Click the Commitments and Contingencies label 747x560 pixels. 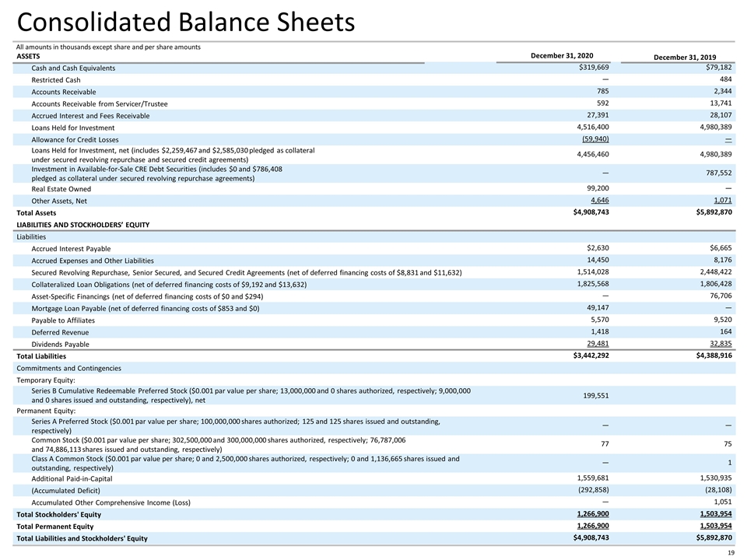click(x=68, y=368)
